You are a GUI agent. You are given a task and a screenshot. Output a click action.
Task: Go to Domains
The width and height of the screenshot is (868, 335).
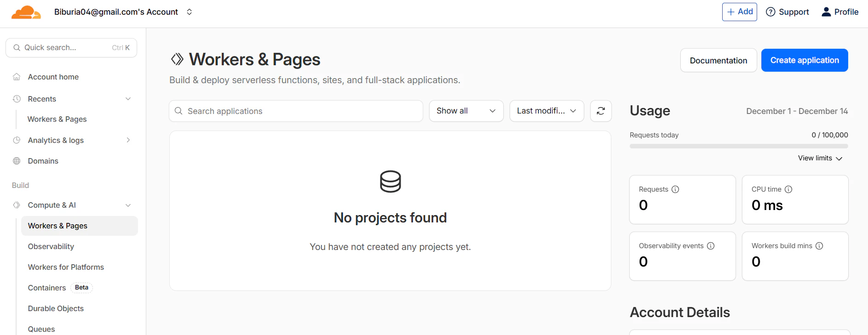click(x=43, y=161)
